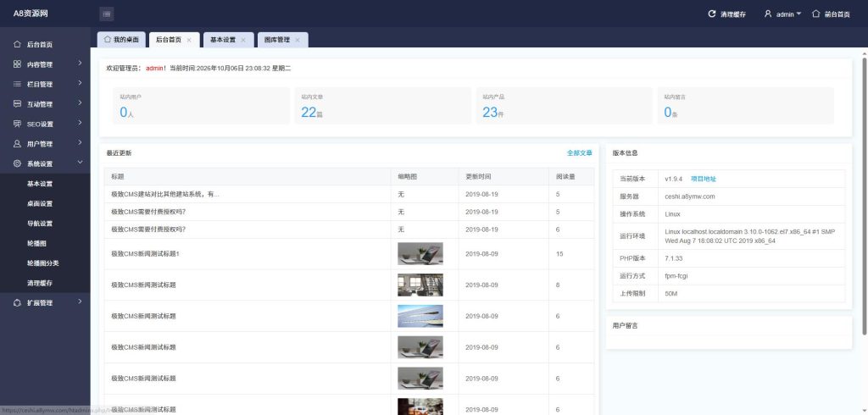
Task: Click the 后台首页 home icon in sidebar
Action: (17, 44)
